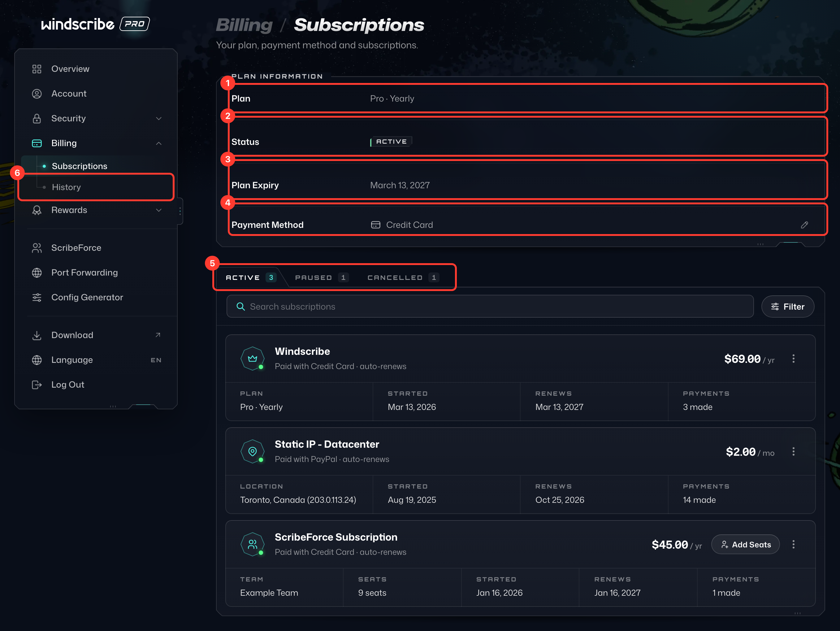The height and width of the screenshot is (631, 840).
Task: Expand the Rewards section chevron
Action: (159, 210)
